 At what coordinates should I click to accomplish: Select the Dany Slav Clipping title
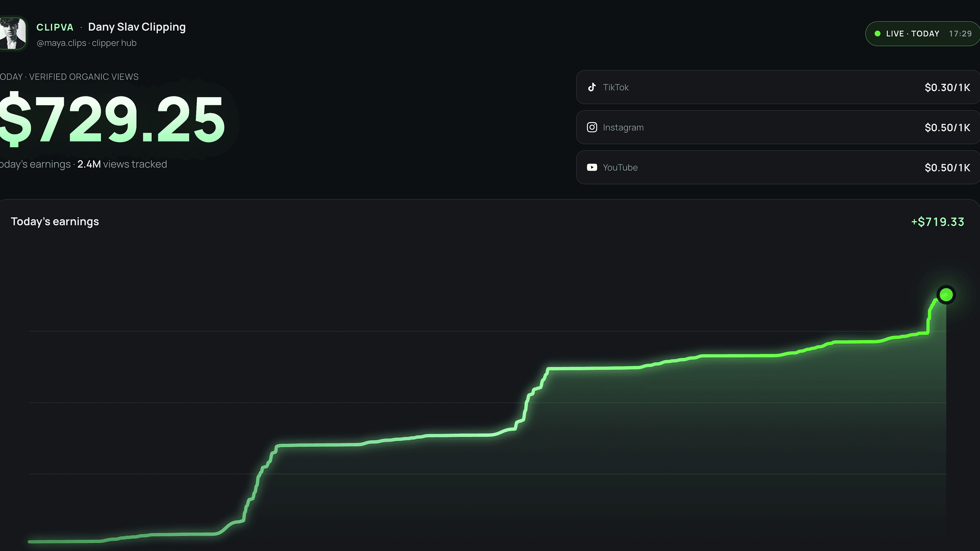coord(137,27)
